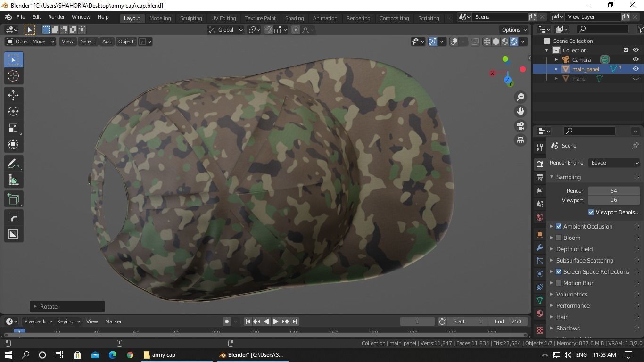Open the Active Tool properties tab

pos(540,147)
